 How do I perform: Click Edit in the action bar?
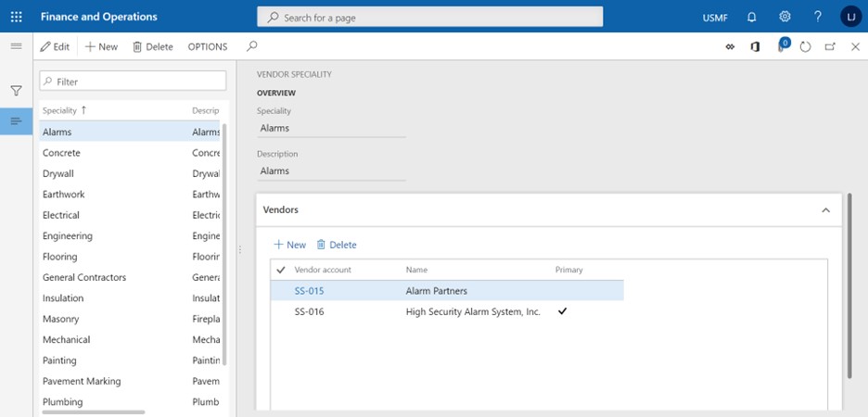click(55, 46)
